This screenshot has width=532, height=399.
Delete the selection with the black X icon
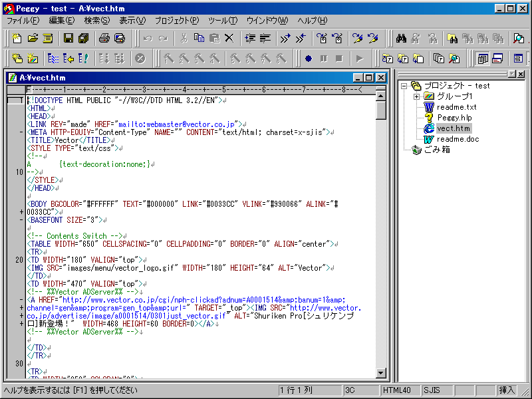click(x=229, y=39)
